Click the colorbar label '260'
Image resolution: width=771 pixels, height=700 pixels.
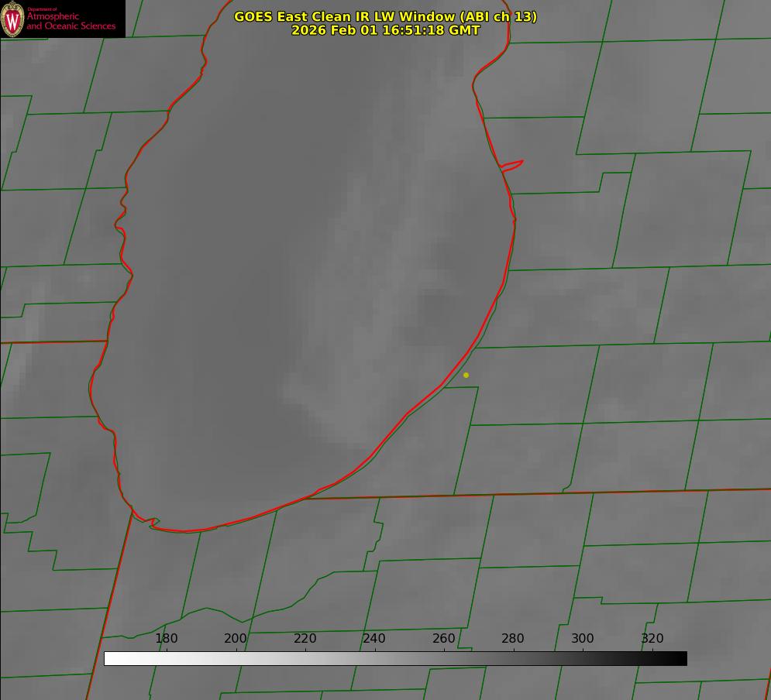443,638
